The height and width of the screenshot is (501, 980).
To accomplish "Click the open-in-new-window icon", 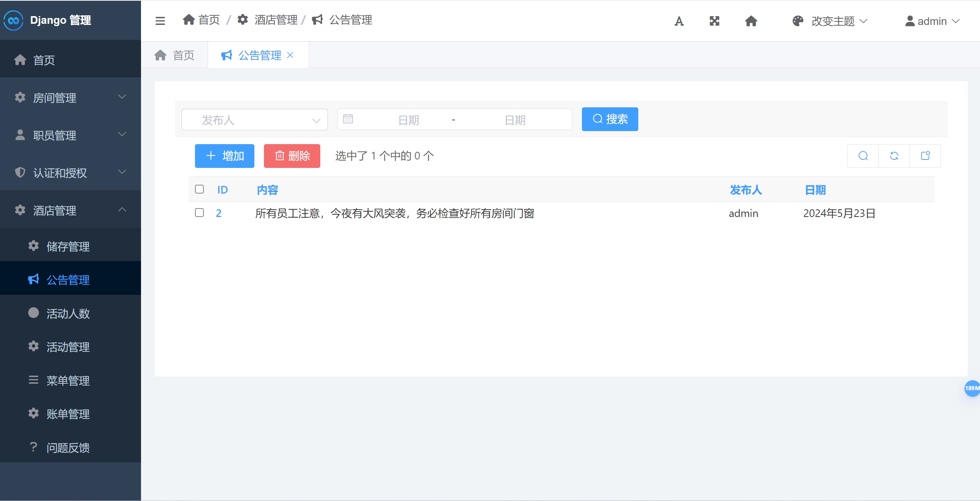I will click(925, 156).
